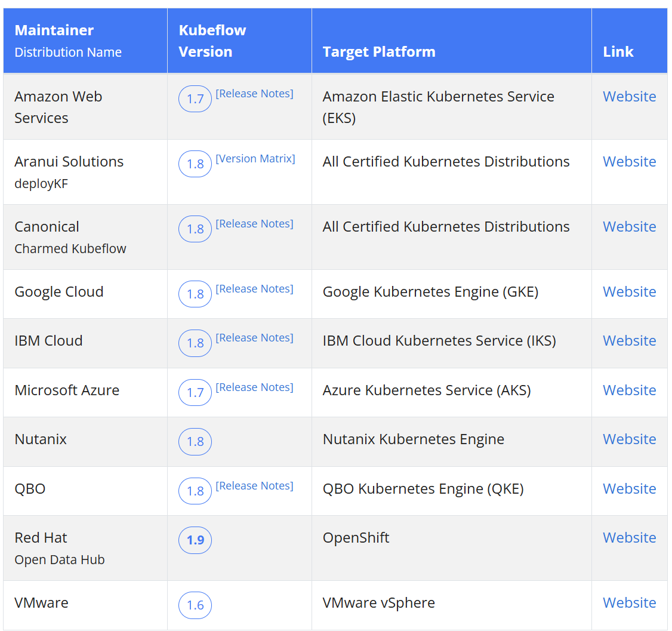Visit the Canonical Website link
Image resolution: width=672 pixels, height=631 pixels.
pos(629,227)
